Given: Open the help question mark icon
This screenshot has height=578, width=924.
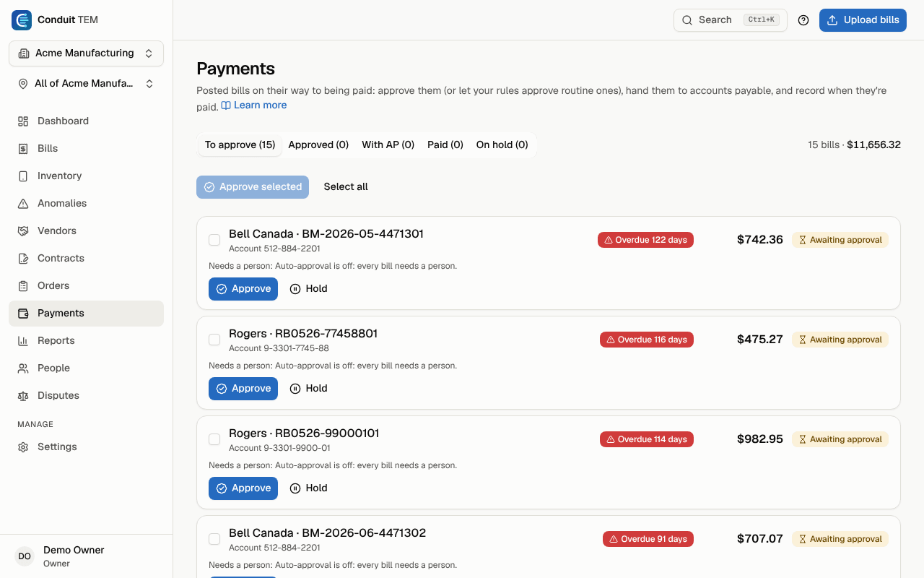Looking at the screenshot, I should 803,20.
